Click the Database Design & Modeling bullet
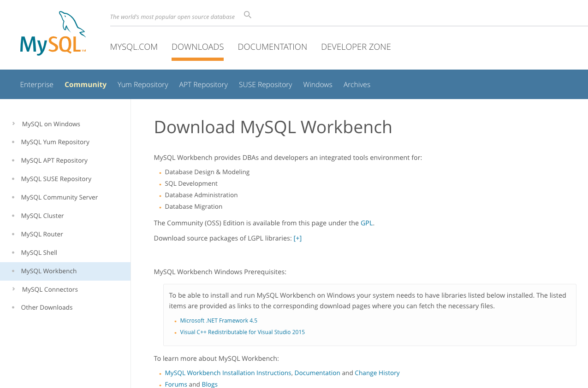The width and height of the screenshot is (588, 388). tap(207, 172)
